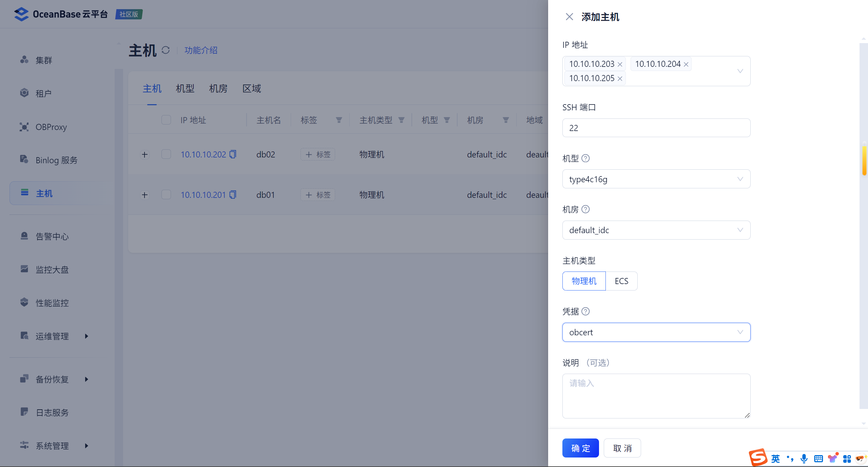Remove the 10.10.10.205 IP tag
This screenshot has height=467, width=868.
coord(620,78)
